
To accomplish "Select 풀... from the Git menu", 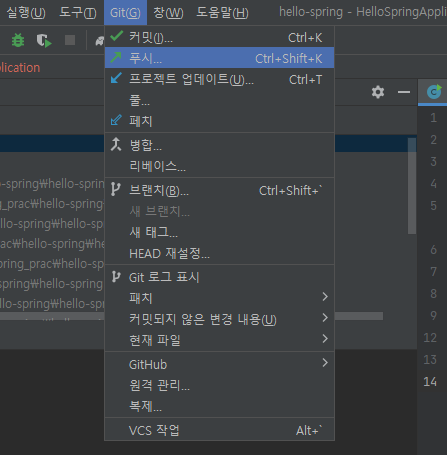I will (x=219, y=100).
